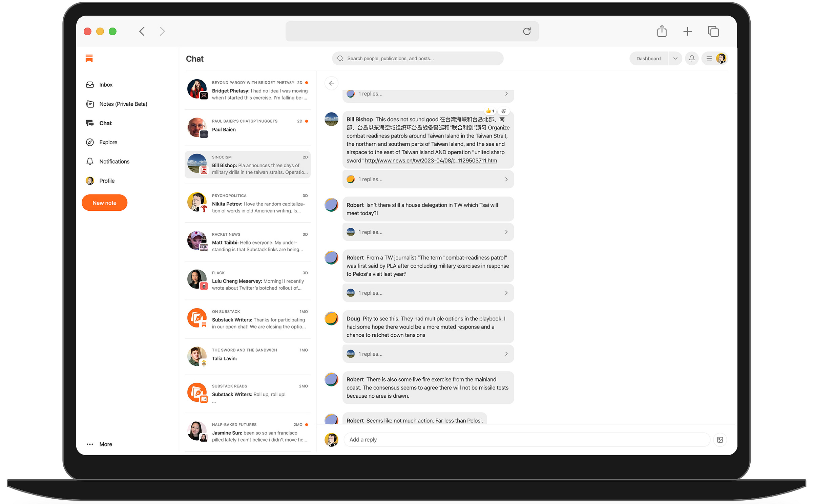Click Bill Bishop's avatar next to his message
Screen dimensions: 813x504
coord(331,119)
